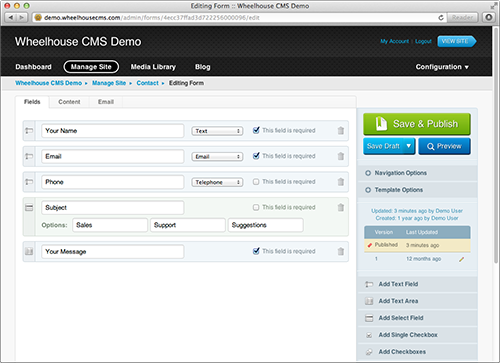Click the Add Text Field icon
This screenshot has height=363, width=500.
[369, 284]
